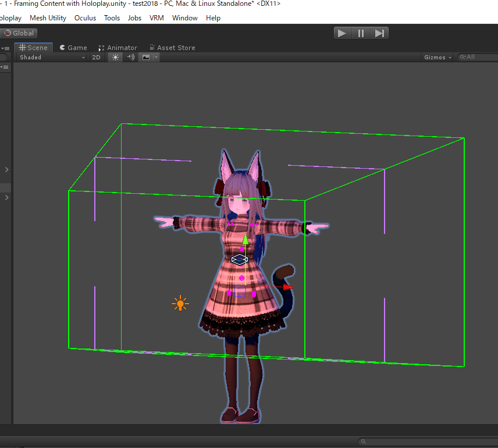Select the white Holoplay capture gizmo icon
The height and width of the screenshot is (448, 498).
[240, 259]
